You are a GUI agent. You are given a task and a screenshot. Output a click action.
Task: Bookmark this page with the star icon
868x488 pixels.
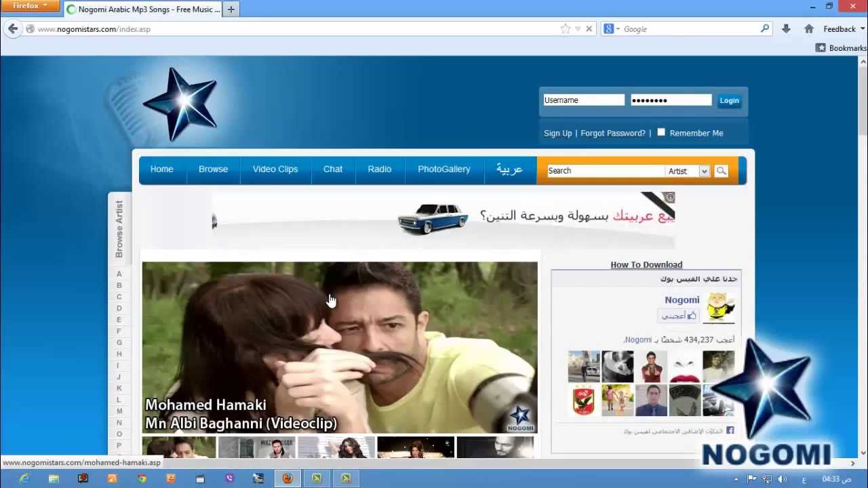[565, 28]
